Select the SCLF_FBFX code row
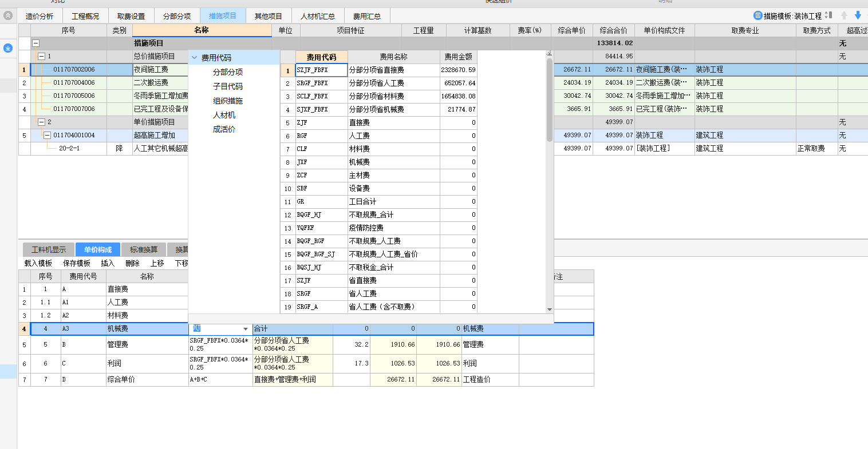The width and height of the screenshot is (868, 449). point(378,96)
